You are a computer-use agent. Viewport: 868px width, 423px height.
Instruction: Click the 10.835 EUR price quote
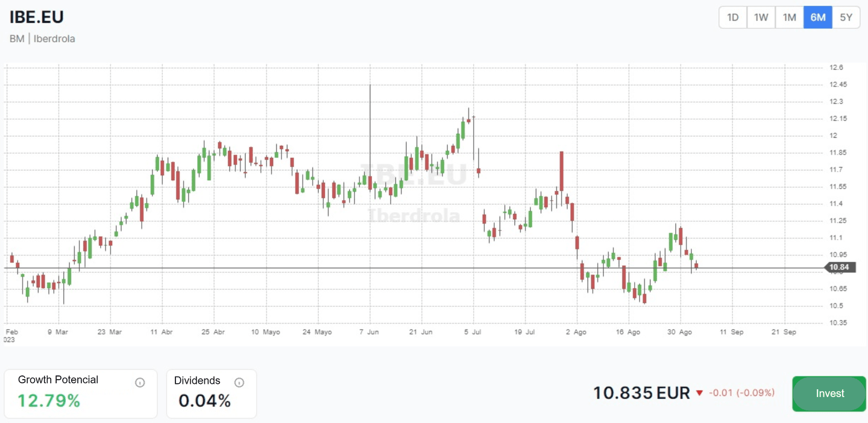tap(641, 393)
